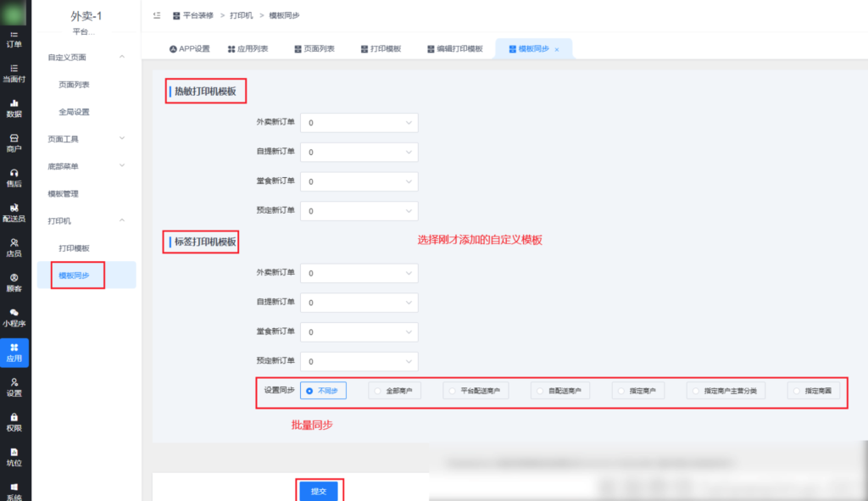The width and height of the screenshot is (868, 501).
Task: Open the thermal printer 外卖新订单 dropdown
Action: tap(359, 123)
